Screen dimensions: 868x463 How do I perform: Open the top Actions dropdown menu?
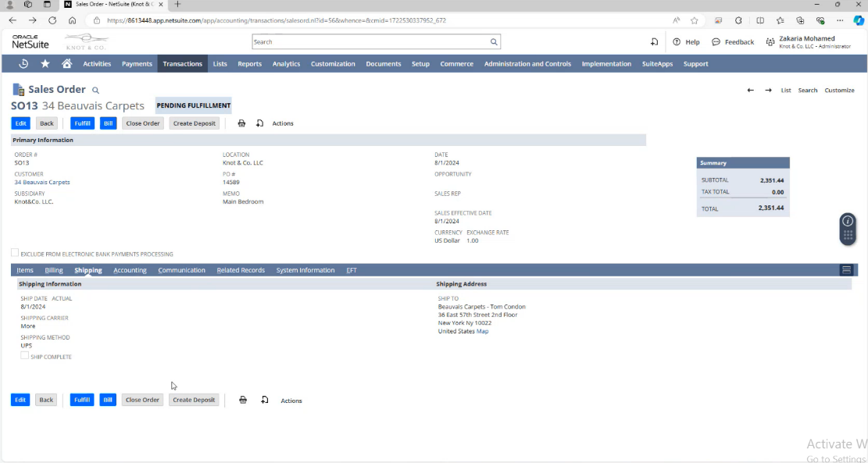coord(283,123)
